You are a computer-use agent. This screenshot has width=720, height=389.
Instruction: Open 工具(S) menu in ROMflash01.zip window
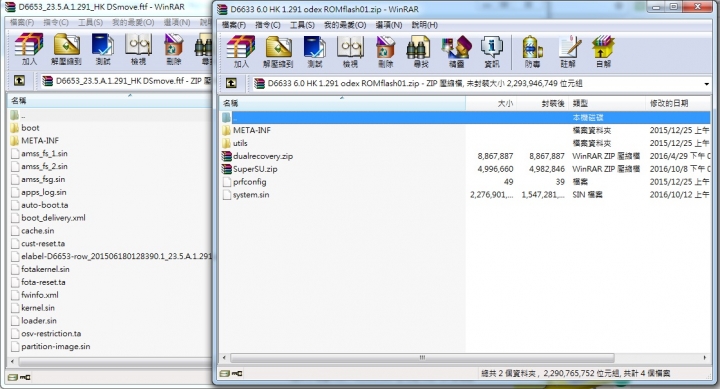302,25
